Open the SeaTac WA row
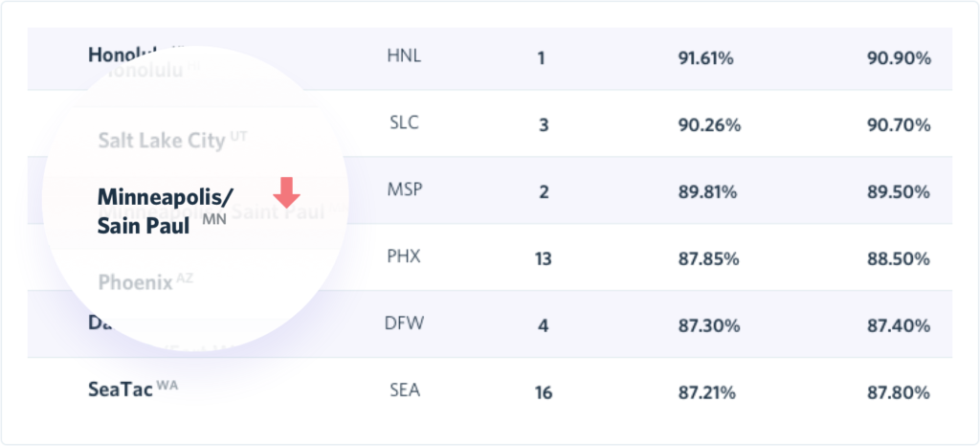Screen dimensions: 980x446 pos(489,391)
